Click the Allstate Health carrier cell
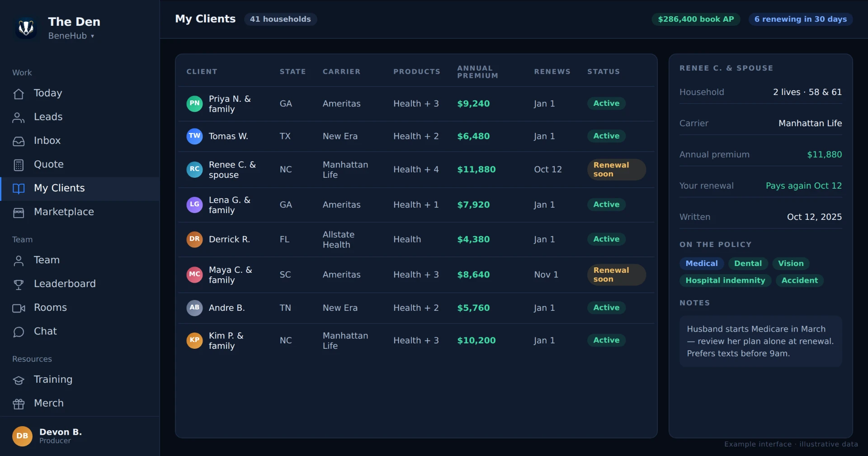The height and width of the screenshot is (456, 868). click(339, 239)
